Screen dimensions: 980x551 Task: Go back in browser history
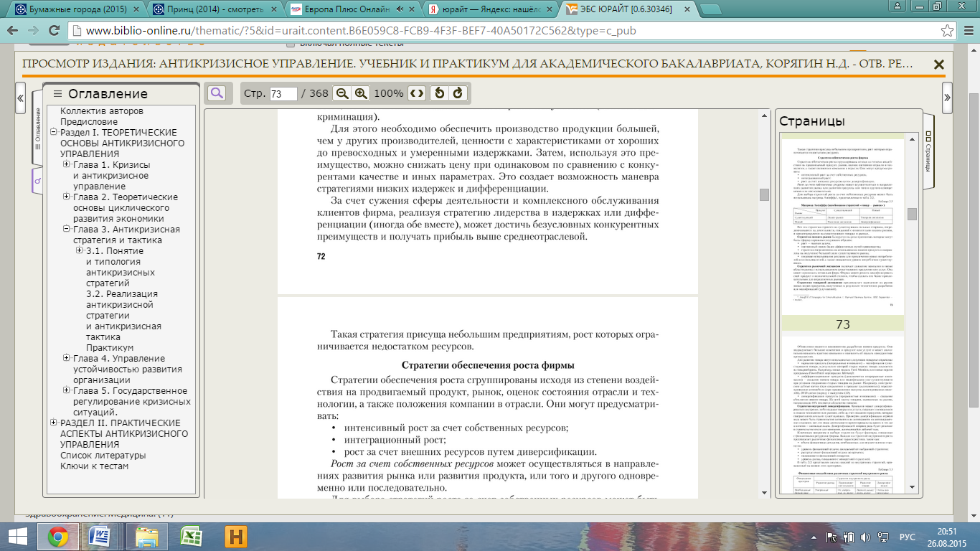click(x=14, y=32)
